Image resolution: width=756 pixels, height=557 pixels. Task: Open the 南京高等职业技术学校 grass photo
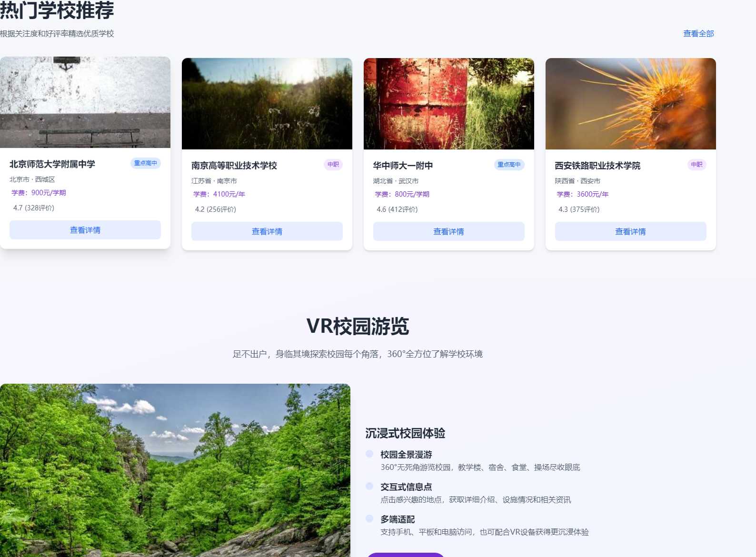267,104
